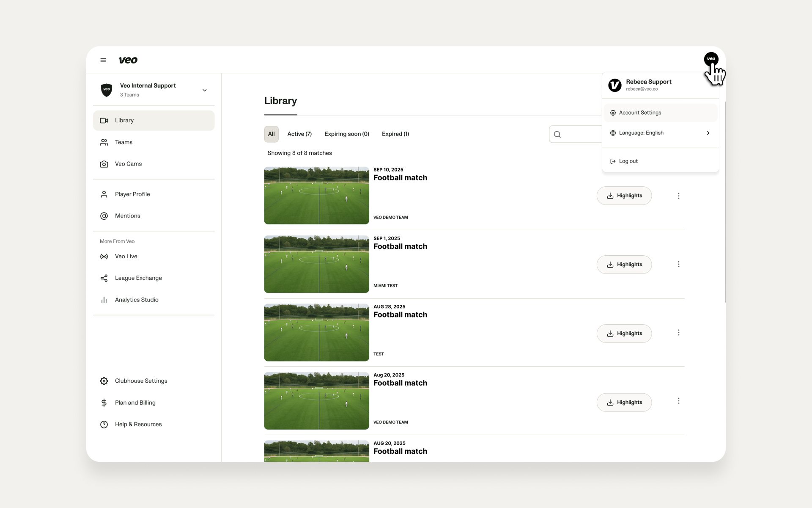Click the League Exchange share icon
The height and width of the screenshot is (508, 812).
pyautogui.click(x=104, y=278)
